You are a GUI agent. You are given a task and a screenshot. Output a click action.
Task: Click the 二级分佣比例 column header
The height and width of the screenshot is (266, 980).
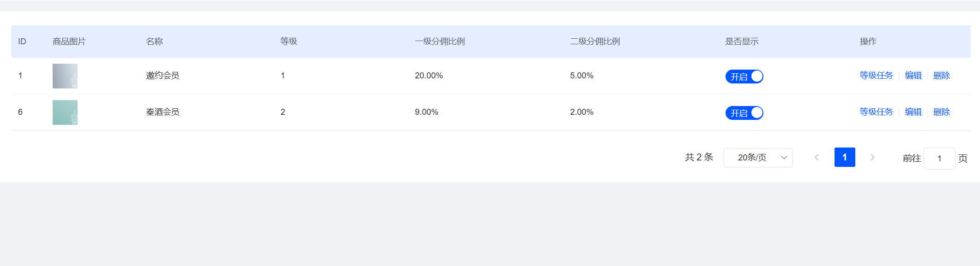point(595,41)
